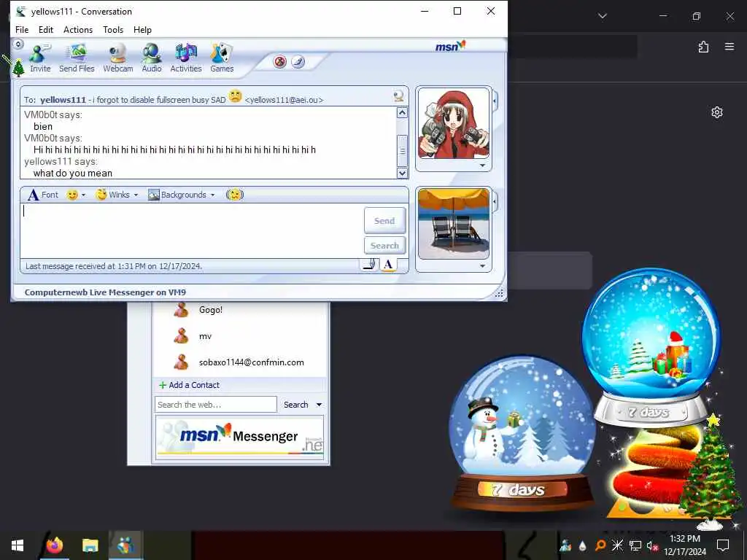Click the Messenger tray icon
The image size is (747, 560).
(565, 545)
